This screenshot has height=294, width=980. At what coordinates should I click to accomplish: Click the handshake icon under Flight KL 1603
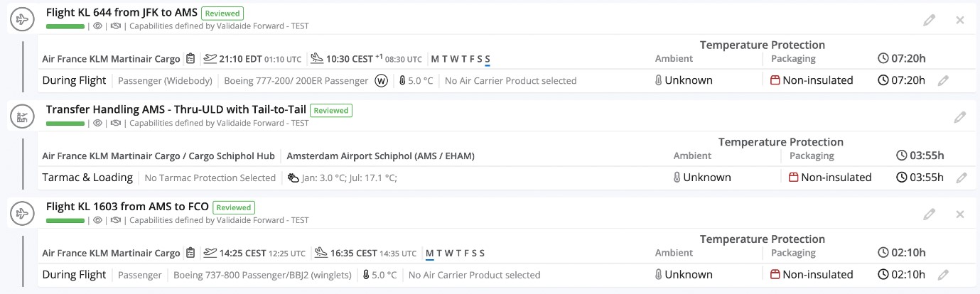point(116,220)
